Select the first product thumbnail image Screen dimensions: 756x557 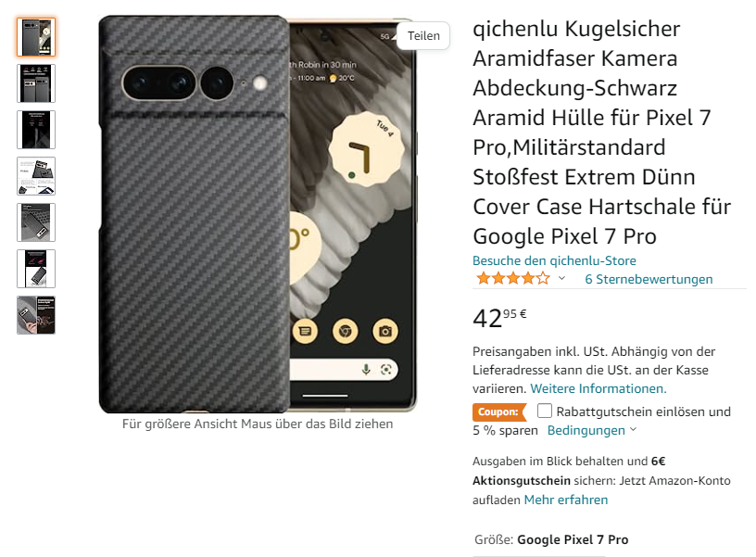[x=36, y=37]
